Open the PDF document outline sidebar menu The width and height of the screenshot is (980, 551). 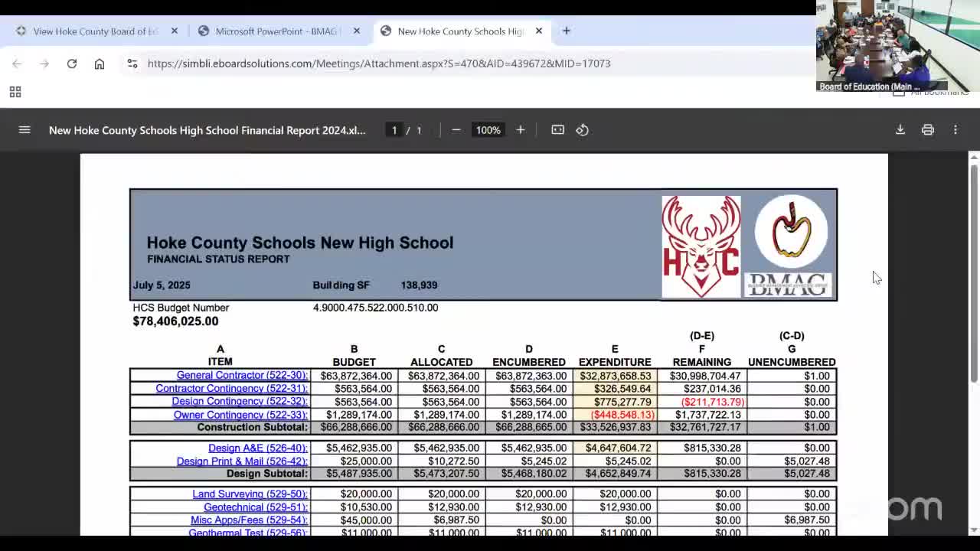[x=24, y=129]
